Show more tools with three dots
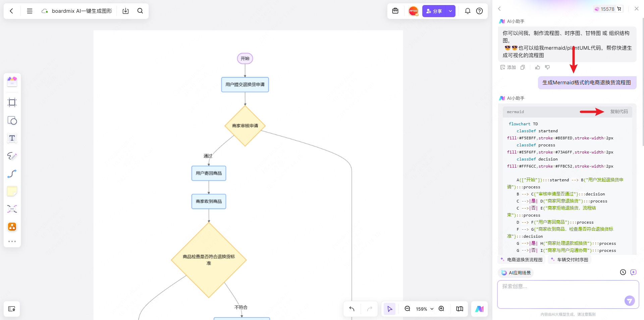The width and height of the screenshot is (644, 320). point(12,241)
